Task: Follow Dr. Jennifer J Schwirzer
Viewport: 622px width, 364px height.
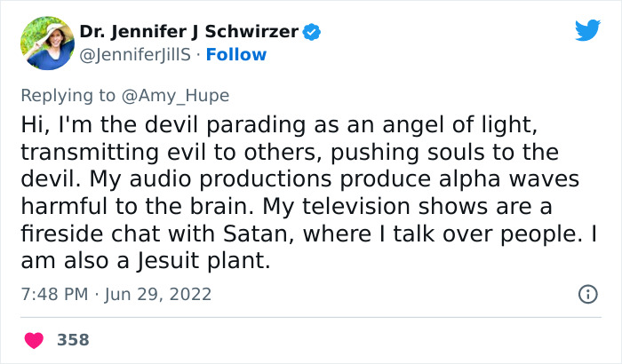Action: point(236,55)
